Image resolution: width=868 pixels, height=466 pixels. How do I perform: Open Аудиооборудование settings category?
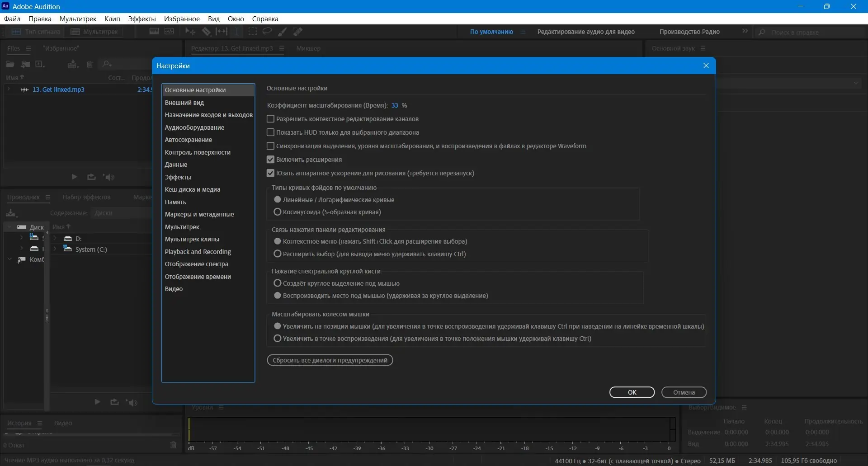(194, 127)
